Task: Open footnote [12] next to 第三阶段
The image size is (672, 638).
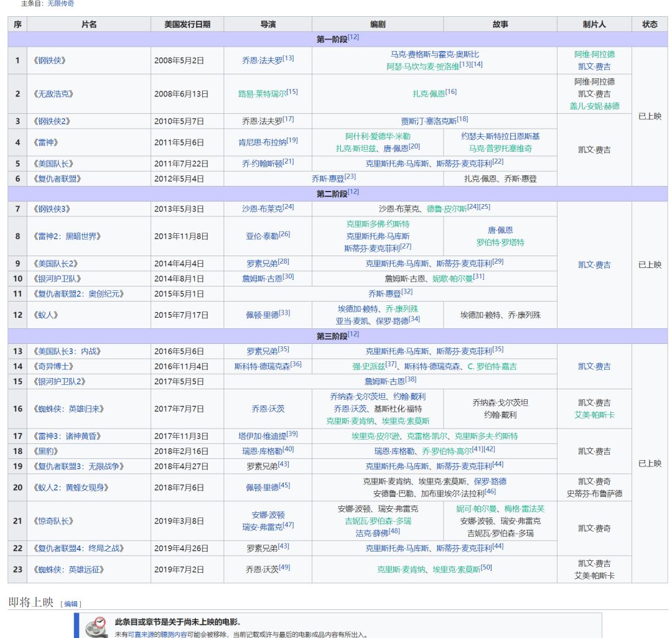Action: pyautogui.click(x=353, y=335)
